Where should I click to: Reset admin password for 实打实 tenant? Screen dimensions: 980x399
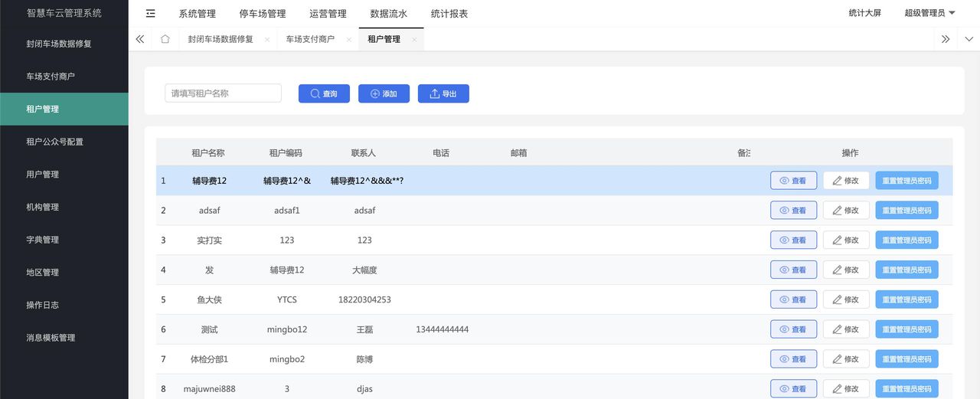tap(906, 240)
